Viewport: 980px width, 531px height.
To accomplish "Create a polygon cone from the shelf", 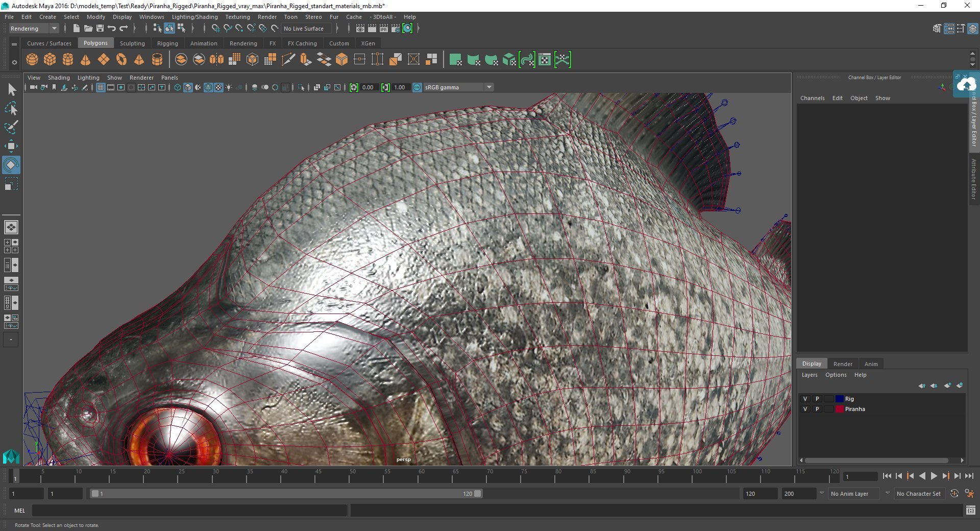I will tap(86, 60).
